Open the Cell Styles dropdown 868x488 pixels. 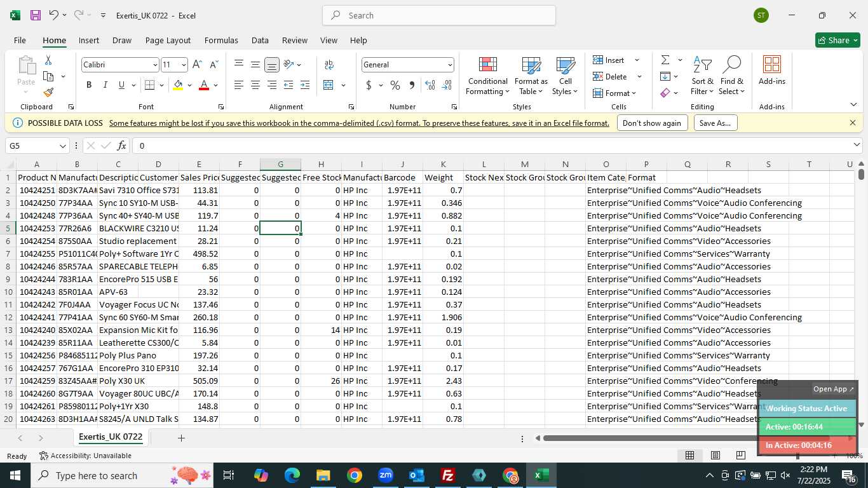point(565,77)
